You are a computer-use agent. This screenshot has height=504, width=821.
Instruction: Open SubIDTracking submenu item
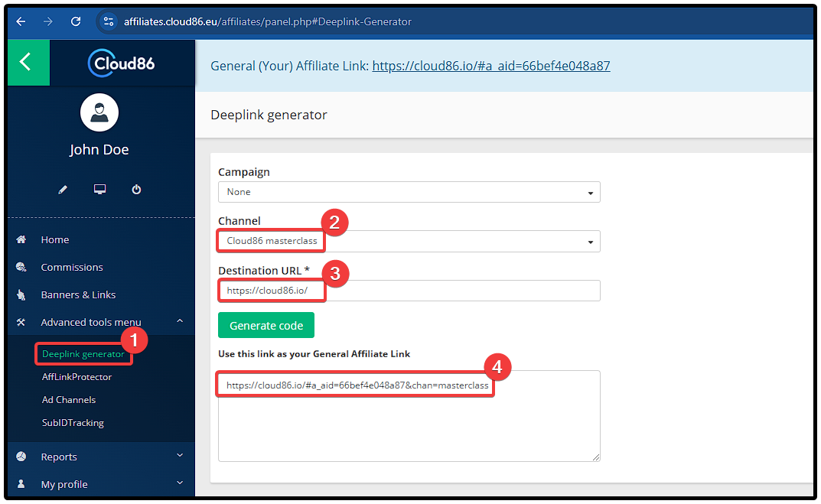(73, 423)
